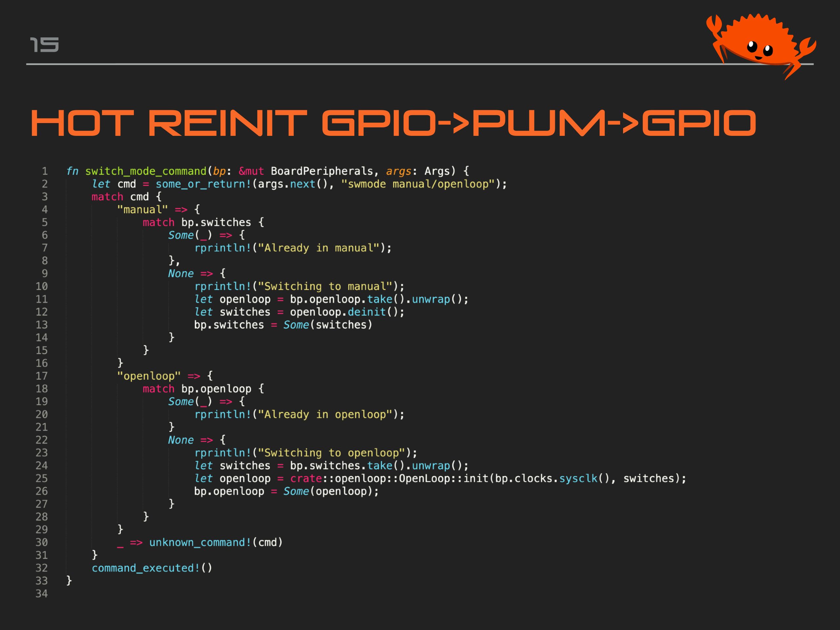Click 'None => {' on line 22

[x=197, y=440]
